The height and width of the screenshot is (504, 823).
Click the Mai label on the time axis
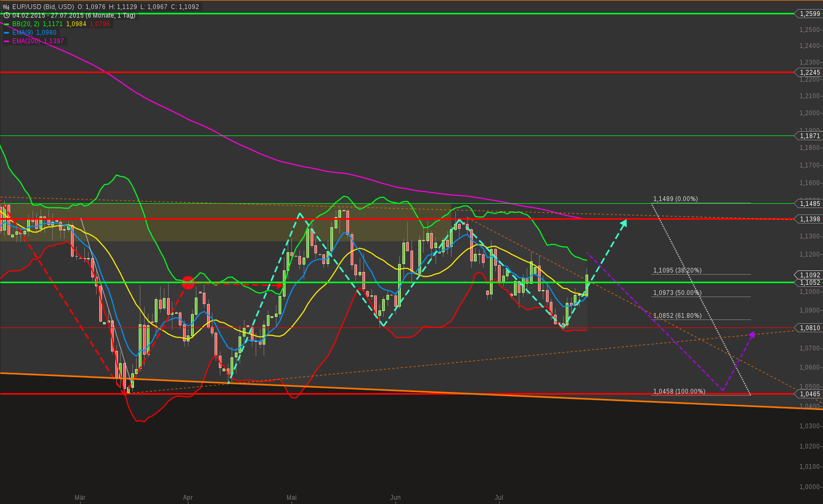tap(291, 498)
